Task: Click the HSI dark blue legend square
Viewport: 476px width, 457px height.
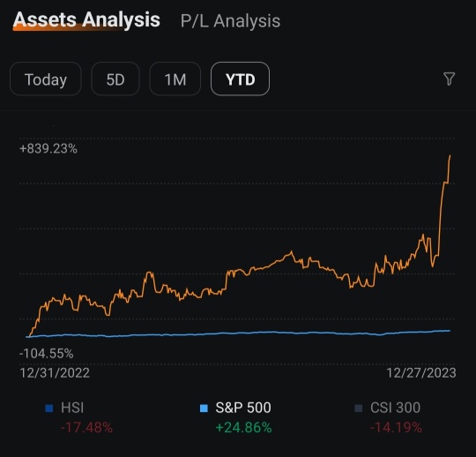Action: click(x=48, y=408)
